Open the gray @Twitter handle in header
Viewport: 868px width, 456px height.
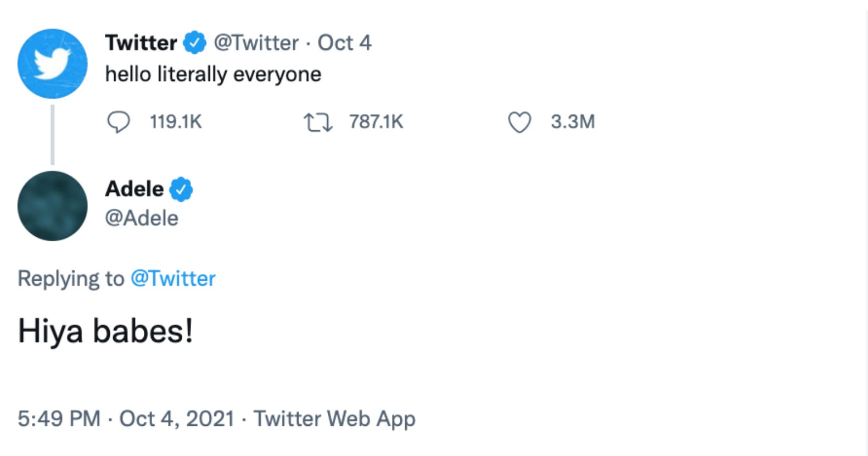256,43
